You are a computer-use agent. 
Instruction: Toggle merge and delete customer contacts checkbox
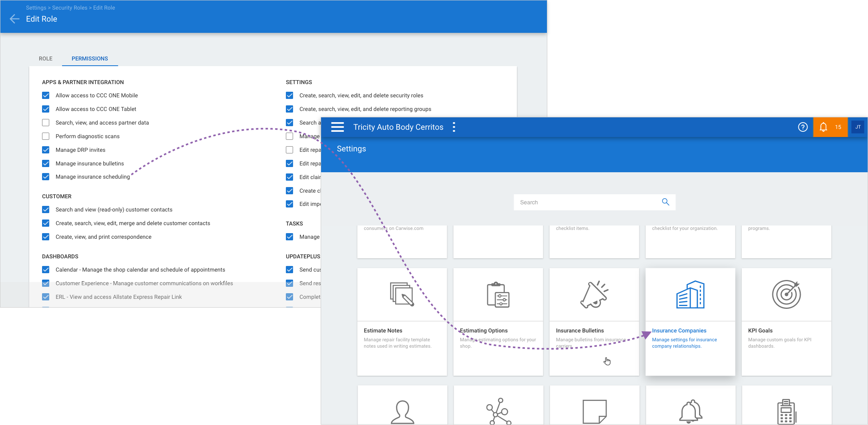pos(46,223)
